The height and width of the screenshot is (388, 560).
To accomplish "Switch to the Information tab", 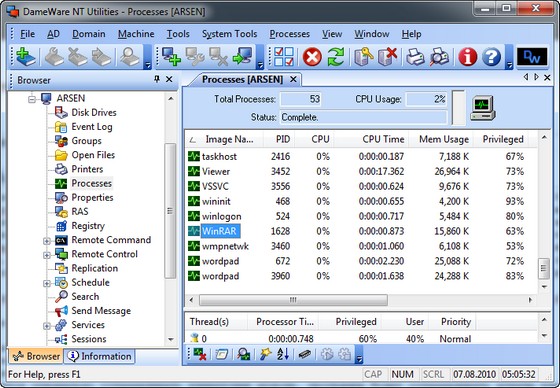I will click(100, 356).
